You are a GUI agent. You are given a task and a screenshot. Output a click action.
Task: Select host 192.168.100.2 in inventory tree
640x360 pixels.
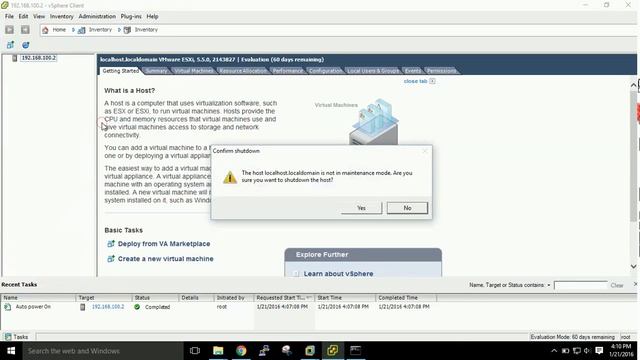click(38, 58)
